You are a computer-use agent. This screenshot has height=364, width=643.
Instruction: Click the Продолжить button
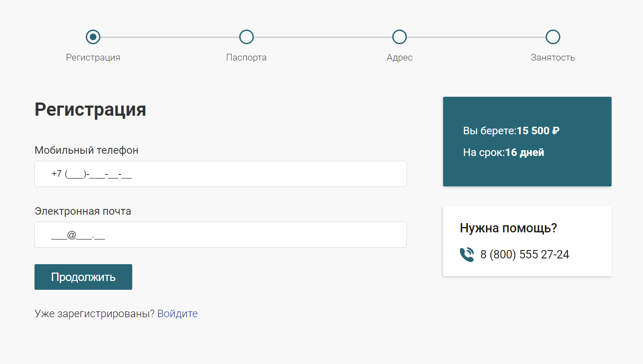[x=83, y=277]
